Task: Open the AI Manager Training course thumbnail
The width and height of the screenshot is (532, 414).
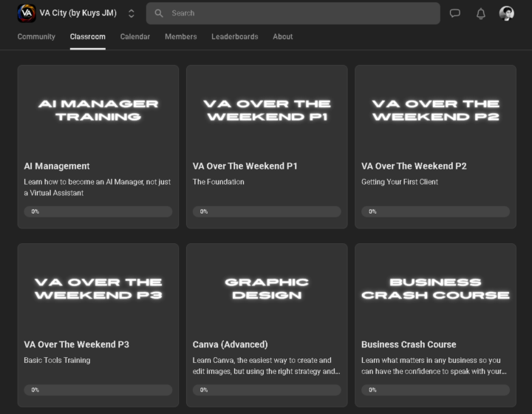Action: [x=98, y=110]
